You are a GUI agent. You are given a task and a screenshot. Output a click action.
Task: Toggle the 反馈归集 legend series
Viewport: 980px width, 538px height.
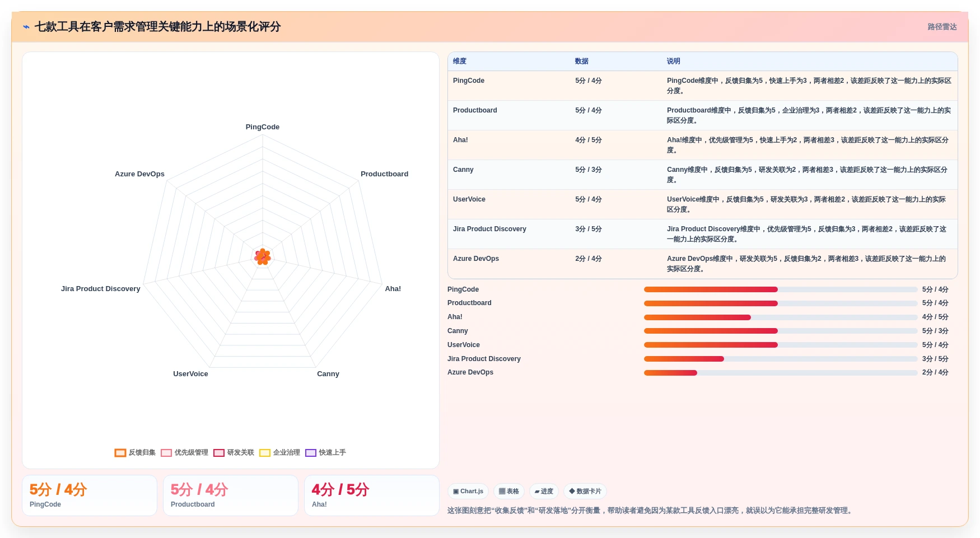(135, 452)
